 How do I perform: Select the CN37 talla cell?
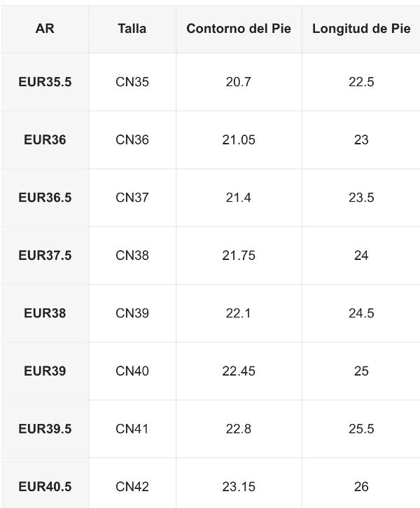(x=132, y=198)
